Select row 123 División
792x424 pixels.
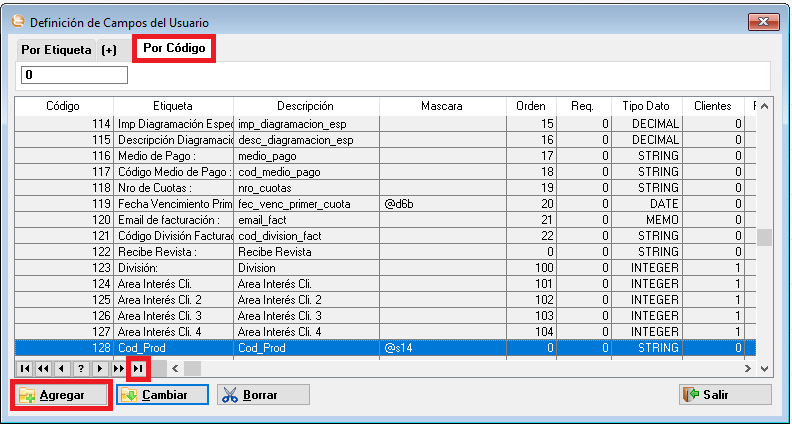[x=300, y=268]
